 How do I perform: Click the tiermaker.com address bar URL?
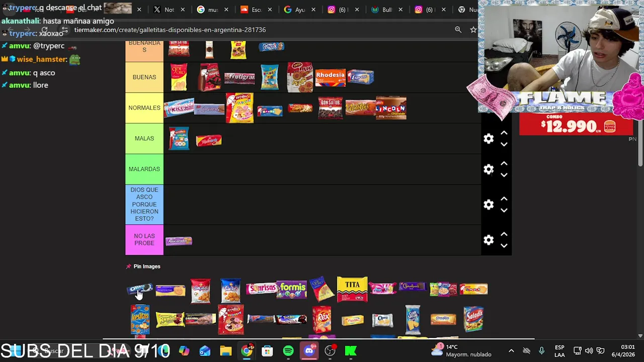pyautogui.click(x=170, y=30)
